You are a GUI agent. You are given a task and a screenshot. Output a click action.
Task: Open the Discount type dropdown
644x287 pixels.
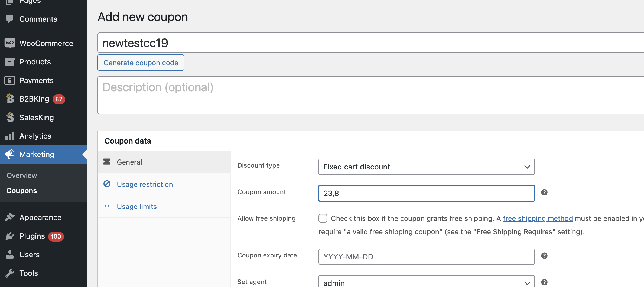click(427, 167)
